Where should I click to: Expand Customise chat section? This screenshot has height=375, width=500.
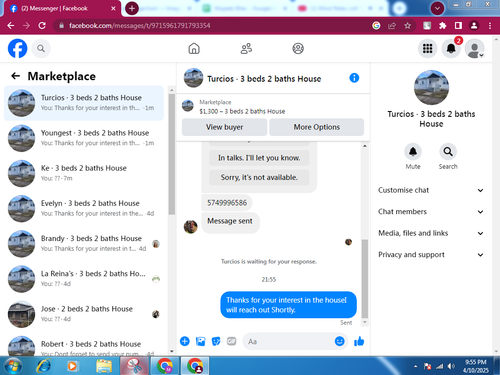[431, 190]
